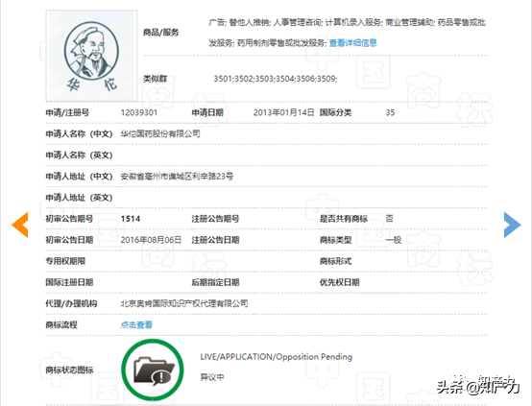The height and width of the screenshot is (406, 532).
Task: Select the 异议中 status text
Action: pyautogui.click(x=212, y=377)
